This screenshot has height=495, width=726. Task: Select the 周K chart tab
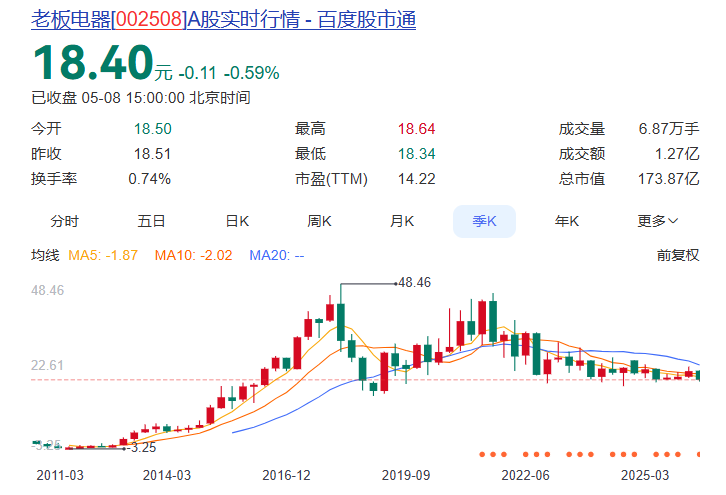click(x=319, y=221)
